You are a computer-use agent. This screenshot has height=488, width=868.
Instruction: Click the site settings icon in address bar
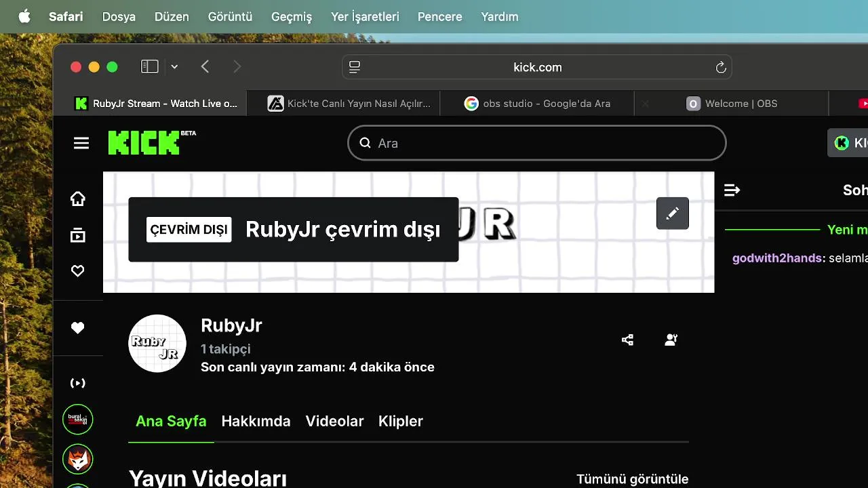coord(355,67)
